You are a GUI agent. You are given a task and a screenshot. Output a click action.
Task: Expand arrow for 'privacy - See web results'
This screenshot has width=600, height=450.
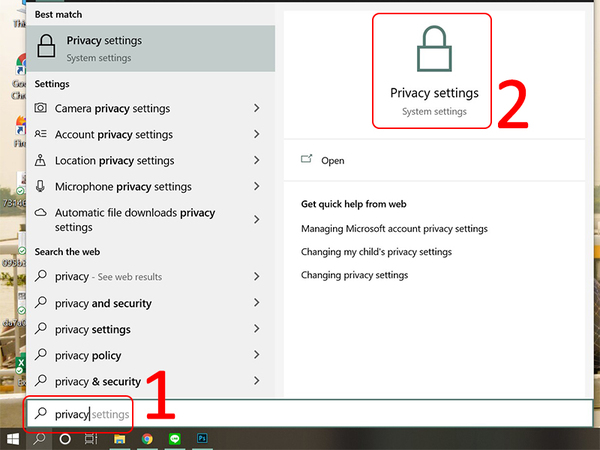(256, 276)
